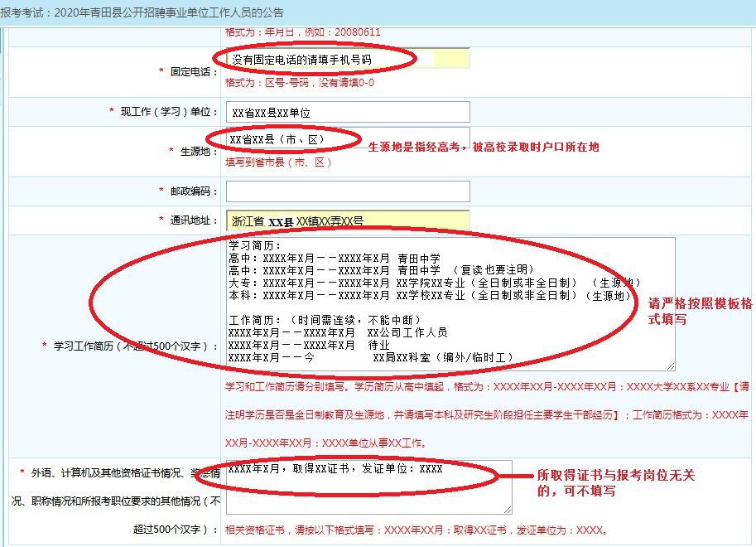Click the 区号-号码 phone format hint
The width and height of the screenshot is (756, 547).
300,83
